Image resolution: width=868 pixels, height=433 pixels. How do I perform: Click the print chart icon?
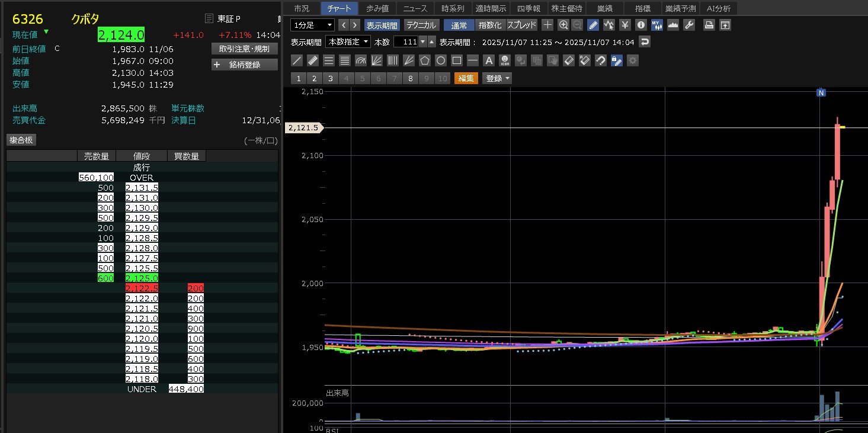pyautogui.click(x=709, y=25)
